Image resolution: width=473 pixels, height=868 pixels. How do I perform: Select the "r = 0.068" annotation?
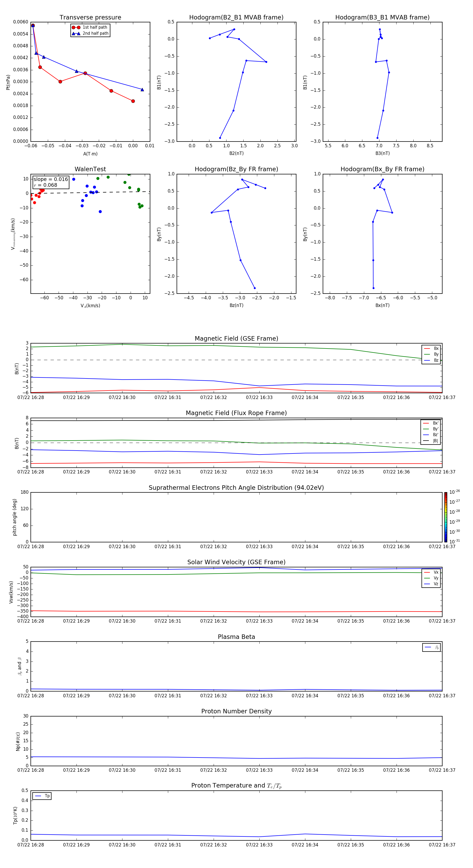click(45, 185)
